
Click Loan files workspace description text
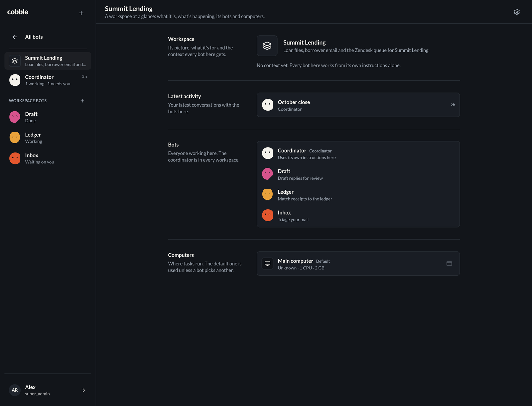(x=356, y=50)
